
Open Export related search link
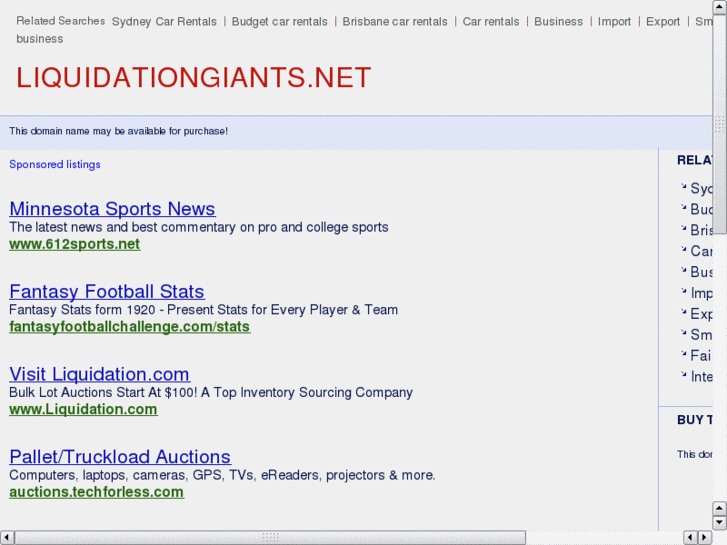[x=663, y=22]
